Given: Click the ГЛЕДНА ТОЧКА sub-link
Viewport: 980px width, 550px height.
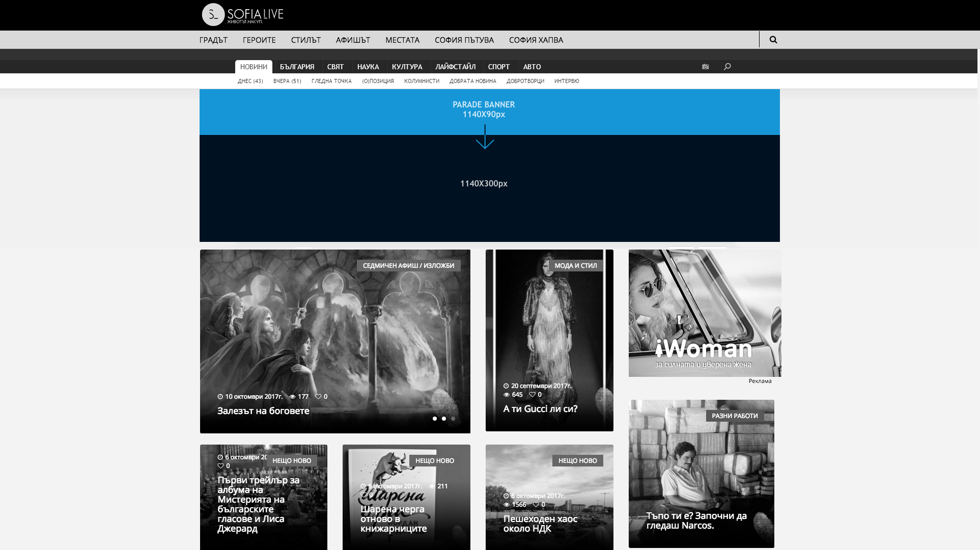Looking at the screenshot, I should pos(331,81).
